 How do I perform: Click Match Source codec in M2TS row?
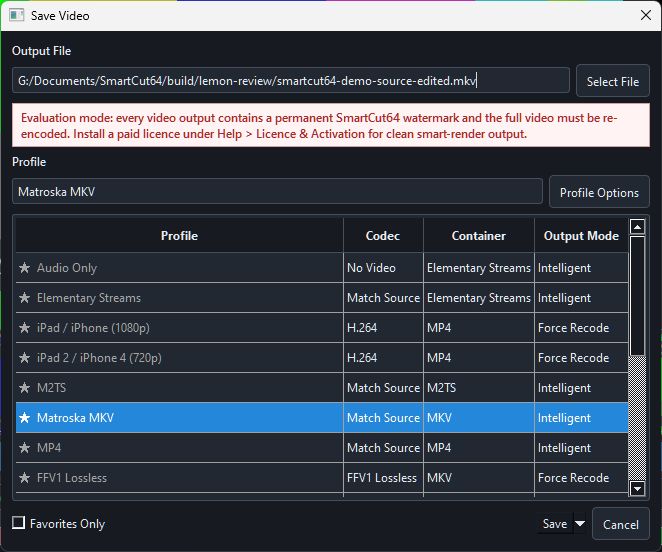click(x=383, y=388)
